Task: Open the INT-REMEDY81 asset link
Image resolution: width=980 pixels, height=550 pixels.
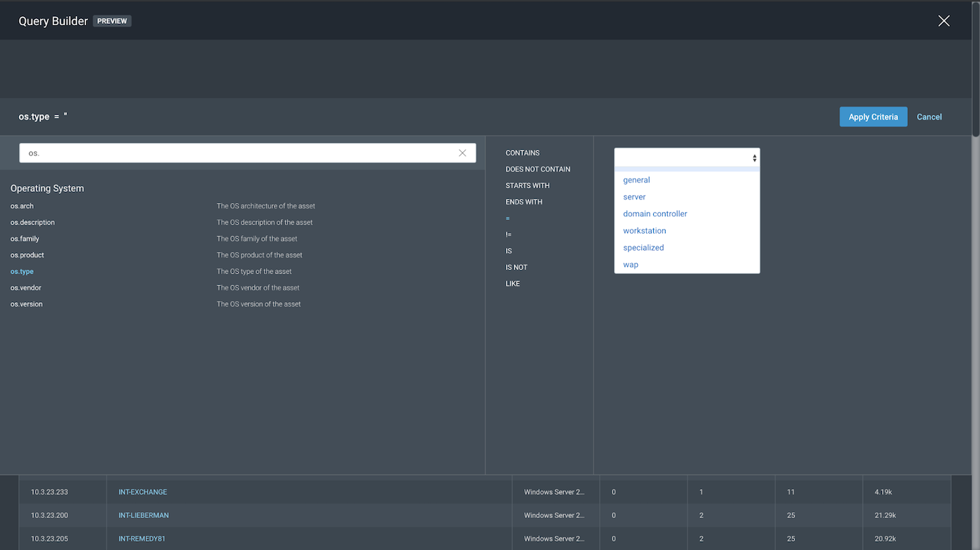Action: (x=141, y=539)
